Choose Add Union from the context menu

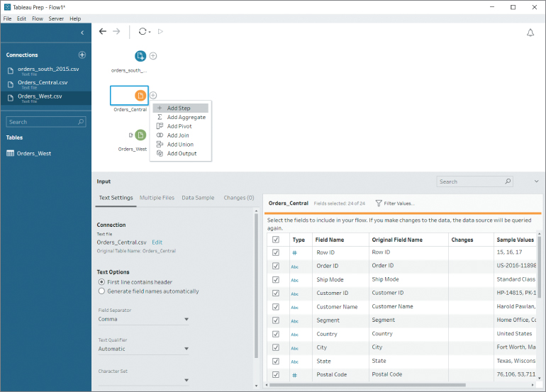coord(181,145)
